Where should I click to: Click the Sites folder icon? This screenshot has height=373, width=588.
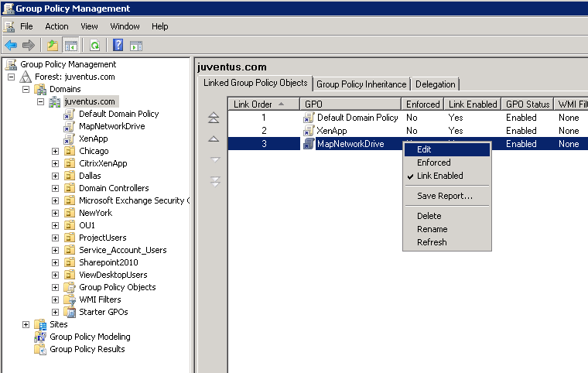coord(40,324)
